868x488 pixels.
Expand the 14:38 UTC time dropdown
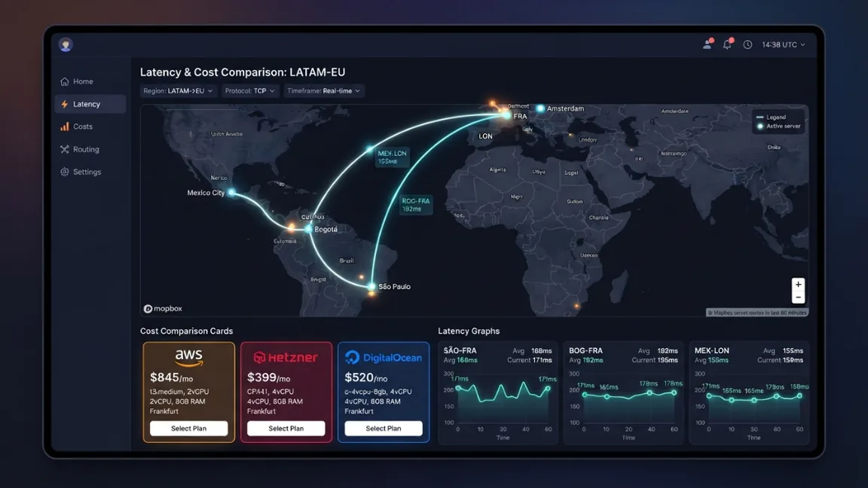coord(784,44)
